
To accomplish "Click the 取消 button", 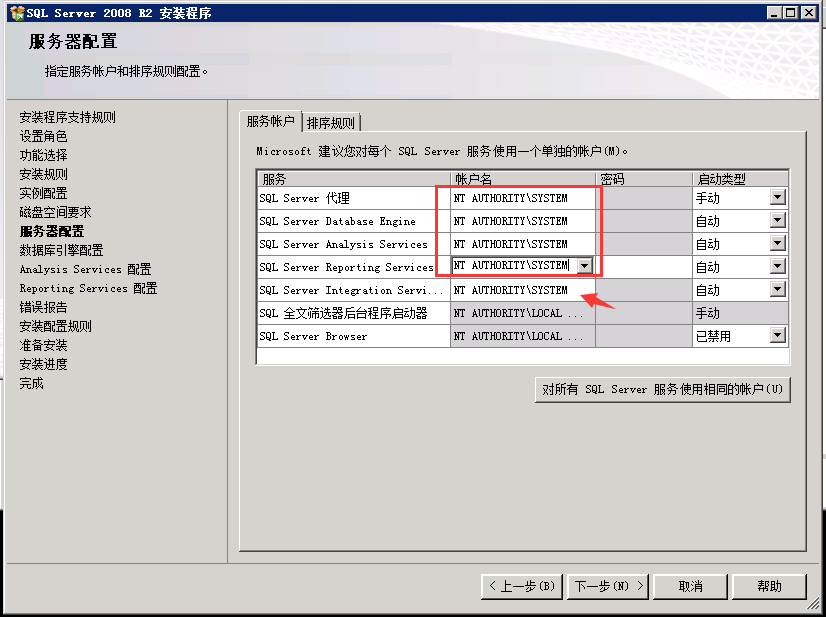I will [690, 586].
